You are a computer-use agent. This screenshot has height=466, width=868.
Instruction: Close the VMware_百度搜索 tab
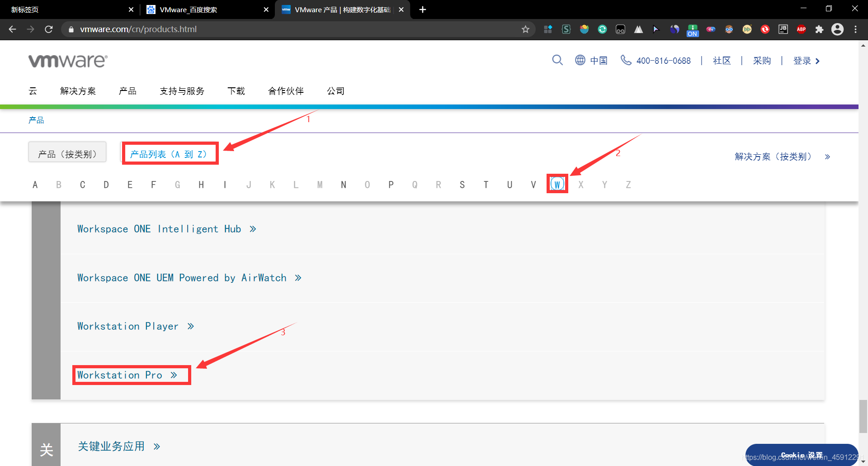pos(266,10)
